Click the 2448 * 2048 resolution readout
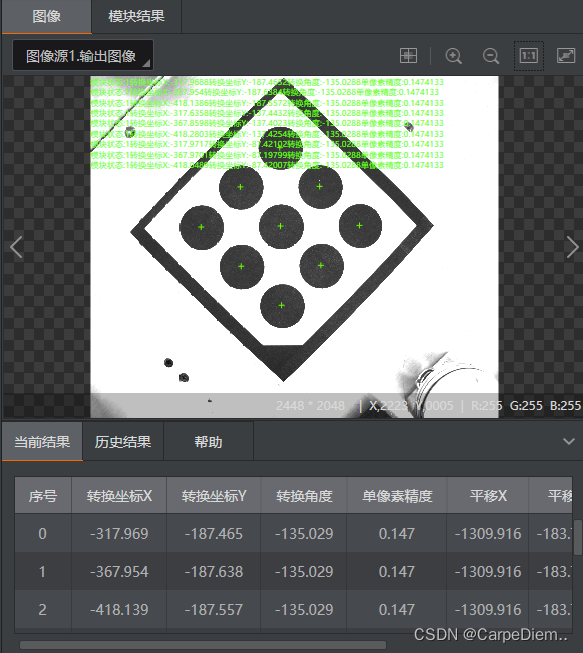 pos(310,405)
